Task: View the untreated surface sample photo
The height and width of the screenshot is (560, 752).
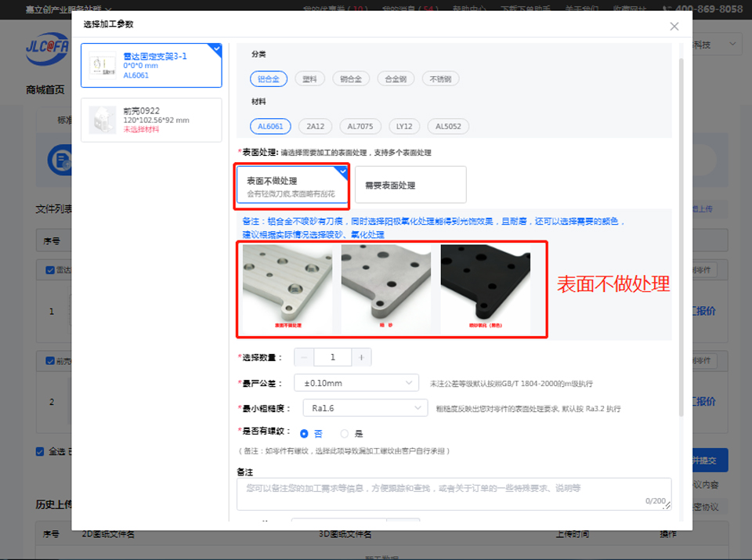Action: click(287, 287)
